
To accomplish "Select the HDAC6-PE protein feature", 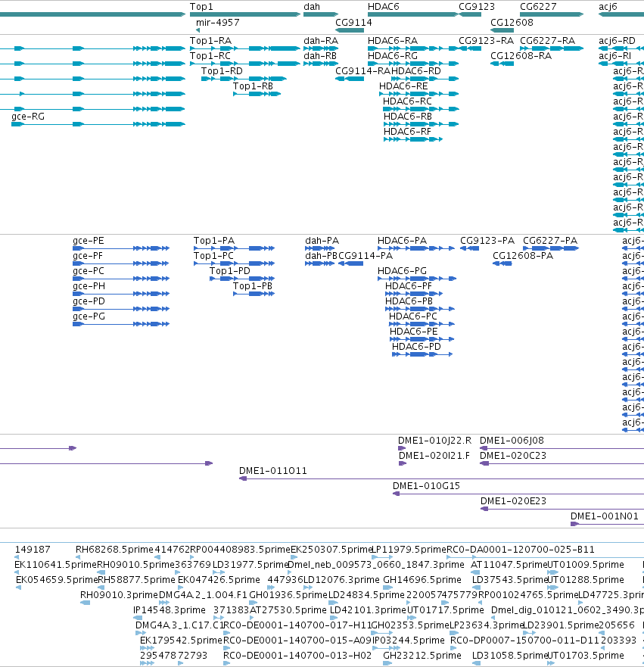I will (x=422, y=339).
